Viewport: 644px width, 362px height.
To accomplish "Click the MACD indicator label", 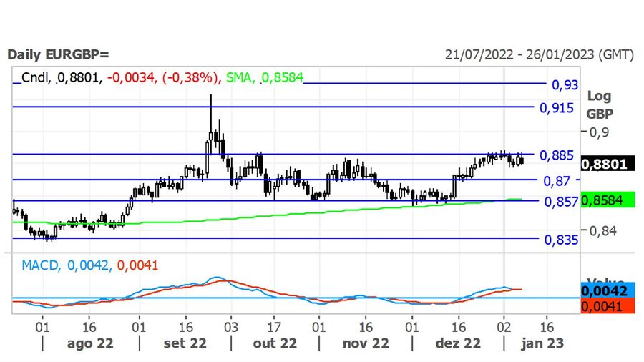I will pos(40,265).
